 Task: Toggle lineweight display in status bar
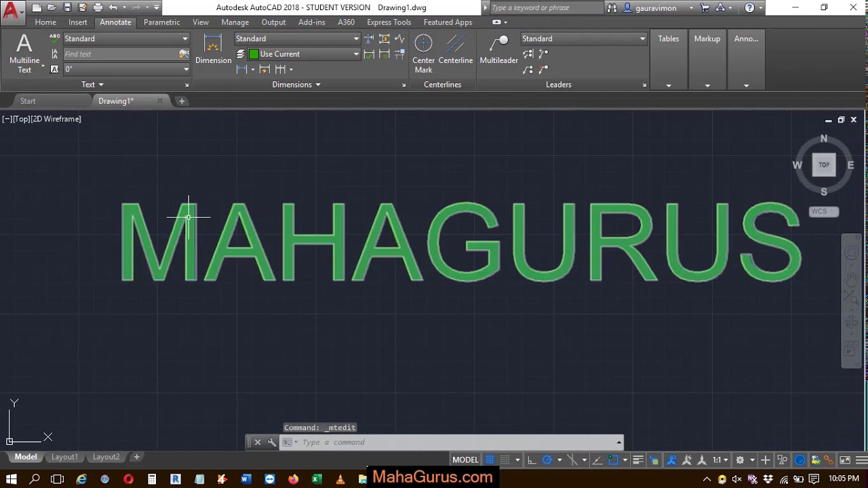[637, 460]
